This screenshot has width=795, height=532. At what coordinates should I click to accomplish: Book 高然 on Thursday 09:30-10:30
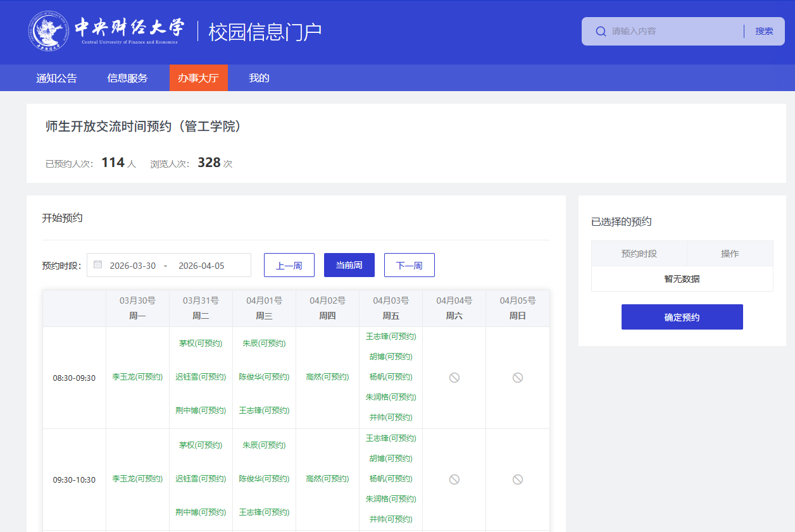pyautogui.click(x=327, y=479)
